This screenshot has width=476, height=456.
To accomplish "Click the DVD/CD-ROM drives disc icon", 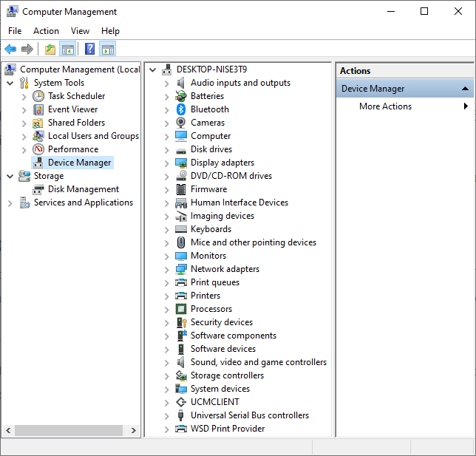I will (181, 176).
